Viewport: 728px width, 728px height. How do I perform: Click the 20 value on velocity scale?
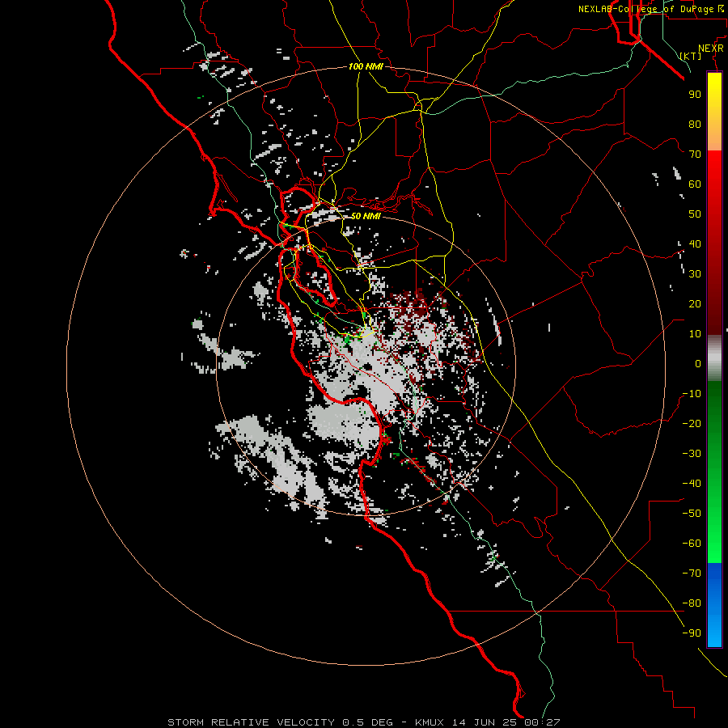(x=695, y=304)
